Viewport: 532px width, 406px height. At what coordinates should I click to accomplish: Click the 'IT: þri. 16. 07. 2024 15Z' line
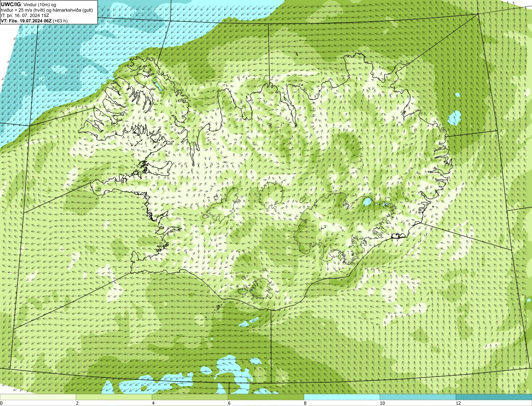click(x=25, y=15)
